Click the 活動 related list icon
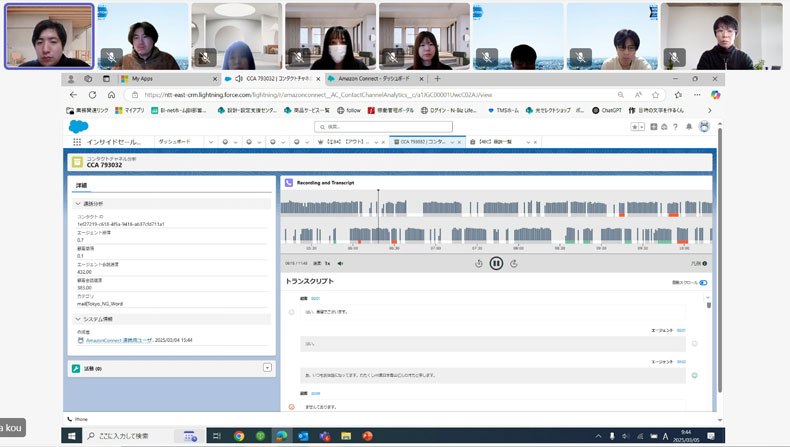The width and height of the screenshot is (790, 447). tap(76, 368)
